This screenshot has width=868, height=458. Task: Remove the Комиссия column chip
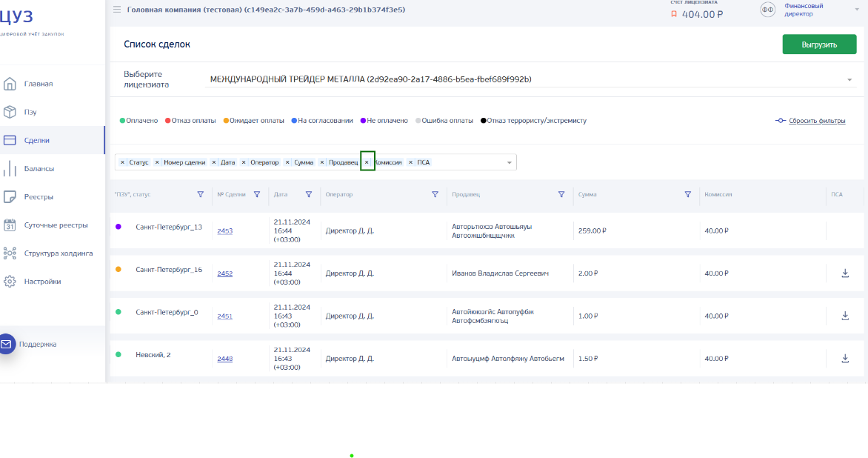coord(367,162)
